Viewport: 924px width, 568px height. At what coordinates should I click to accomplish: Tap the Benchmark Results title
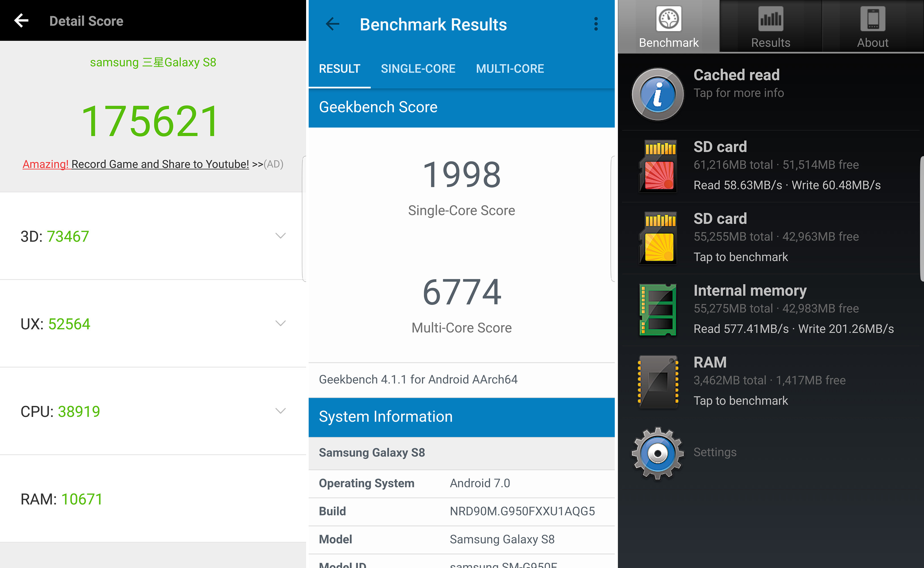433,25
